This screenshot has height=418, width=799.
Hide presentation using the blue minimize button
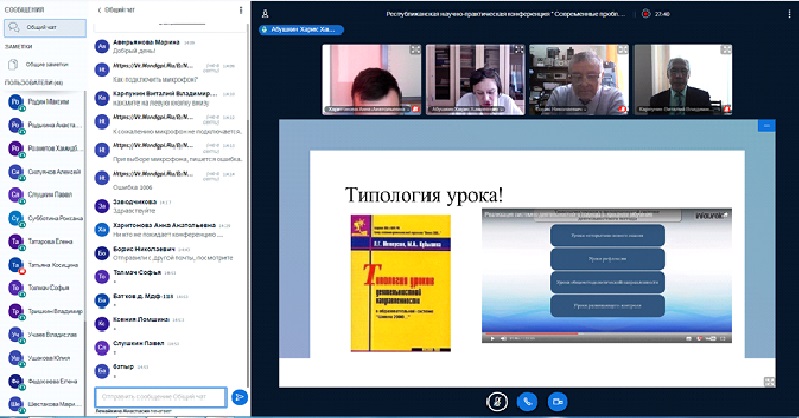pos(767,126)
